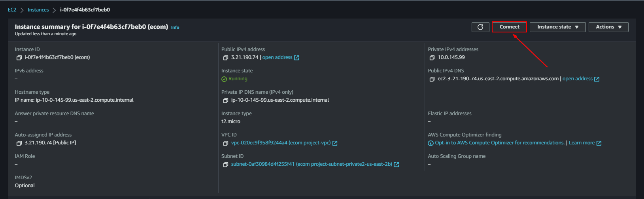Viewport: 644px width, 199px height.
Task: Copy the Private IPv4 address 10.0.145.99
Action: click(432, 58)
